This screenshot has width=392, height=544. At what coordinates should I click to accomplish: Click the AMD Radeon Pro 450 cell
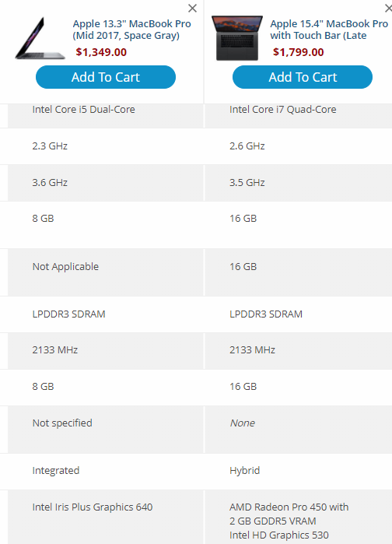[x=299, y=517]
